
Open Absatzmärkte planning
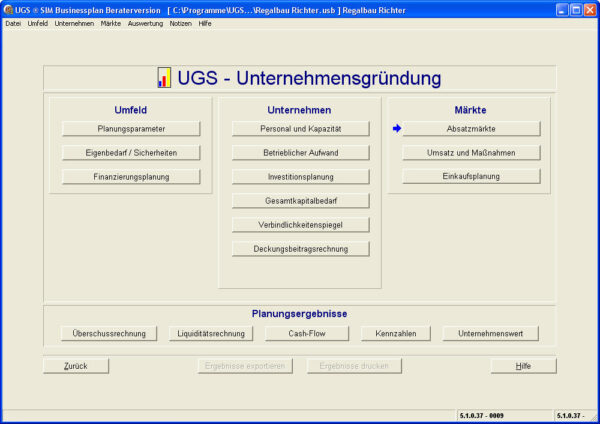click(x=471, y=129)
